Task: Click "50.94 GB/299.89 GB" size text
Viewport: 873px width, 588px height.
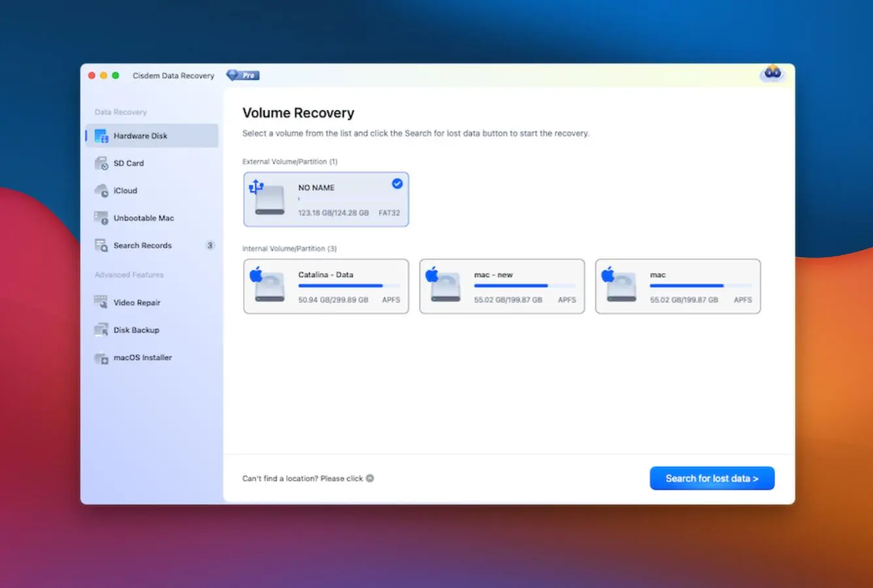Action: tap(333, 300)
